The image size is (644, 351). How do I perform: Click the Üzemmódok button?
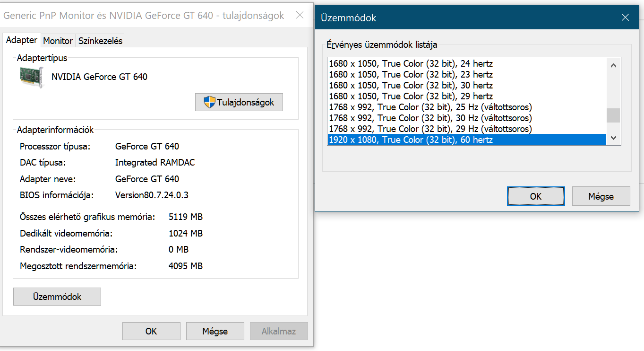coord(57,297)
